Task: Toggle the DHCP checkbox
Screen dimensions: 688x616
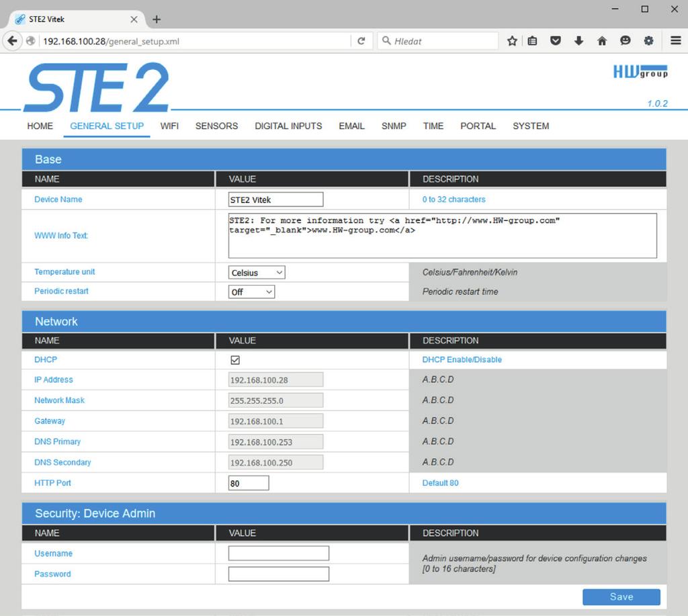Action: point(235,360)
